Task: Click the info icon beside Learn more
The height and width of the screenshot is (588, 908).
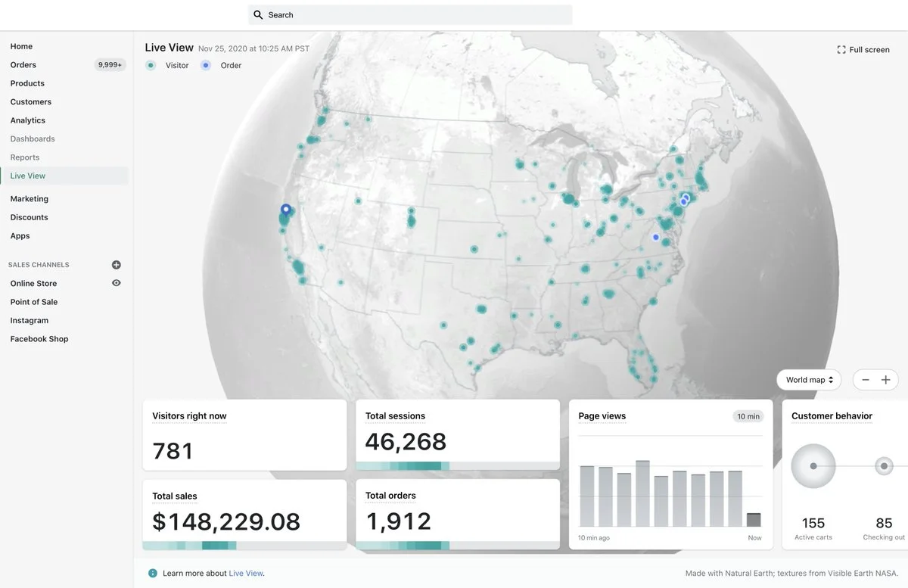Action: point(153,574)
